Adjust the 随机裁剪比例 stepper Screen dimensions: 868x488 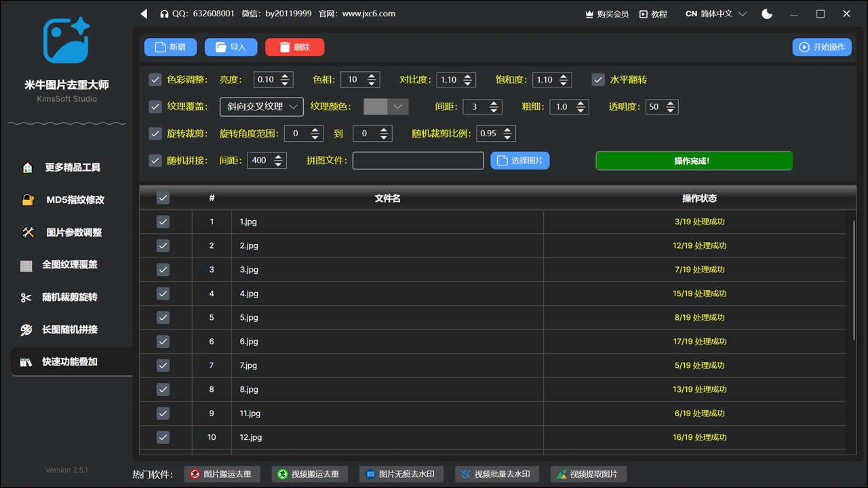(x=508, y=134)
